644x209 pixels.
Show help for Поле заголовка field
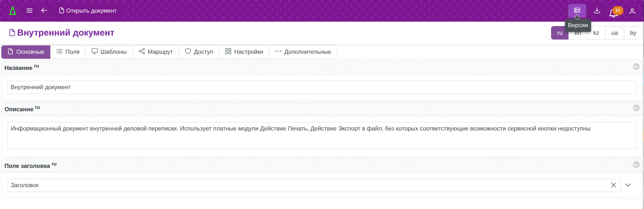click(636, 165)
